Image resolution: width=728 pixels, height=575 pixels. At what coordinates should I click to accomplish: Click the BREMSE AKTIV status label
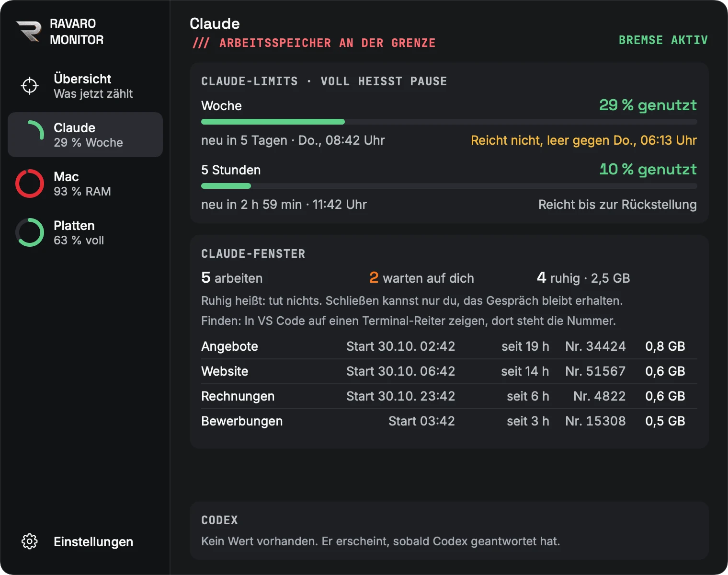663,40
